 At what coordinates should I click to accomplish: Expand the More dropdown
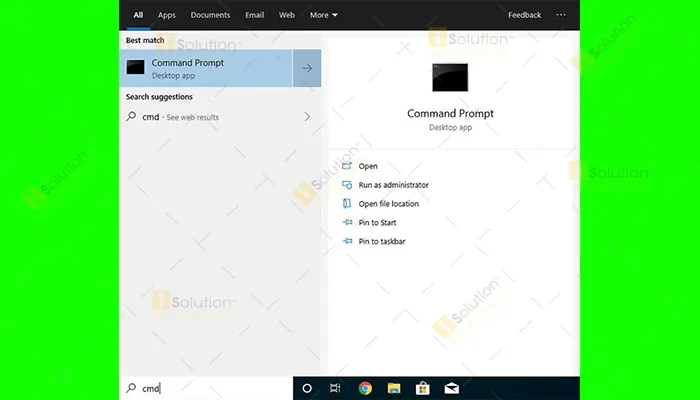pyautogui.click(x=324, y=15)
